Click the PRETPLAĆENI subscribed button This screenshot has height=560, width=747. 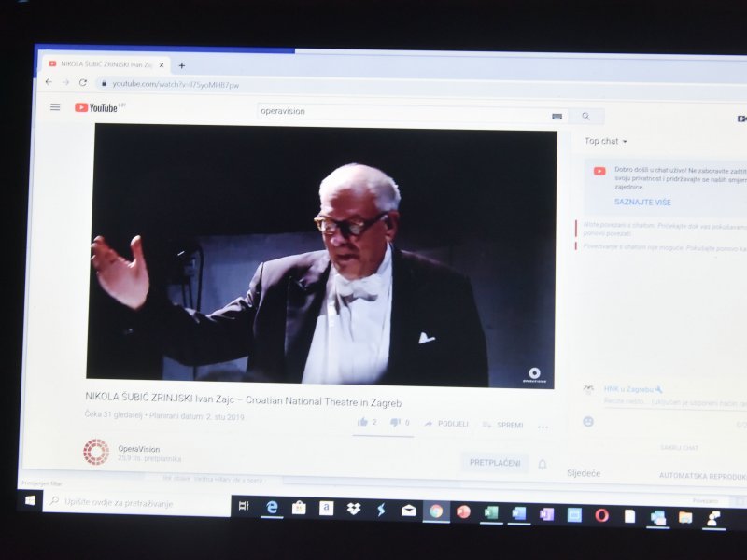click(495, 462)
